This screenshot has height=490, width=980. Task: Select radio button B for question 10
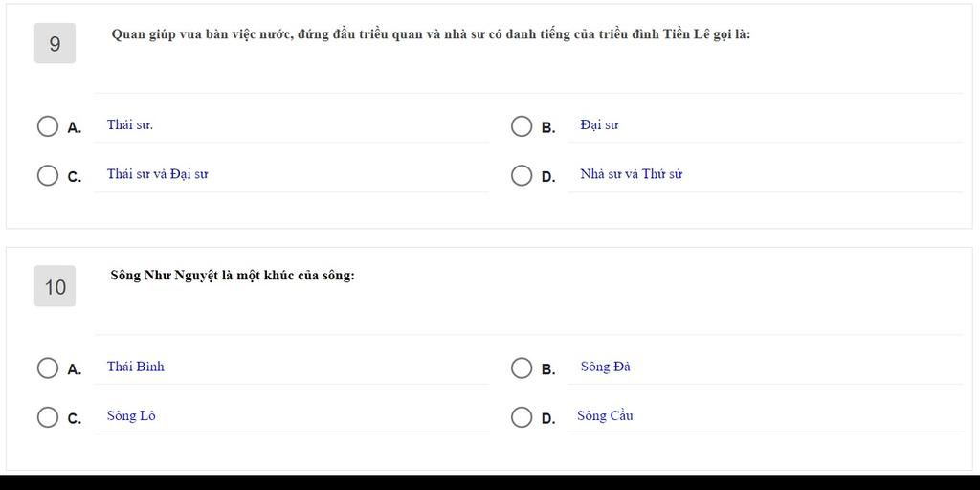coord(522,368)
